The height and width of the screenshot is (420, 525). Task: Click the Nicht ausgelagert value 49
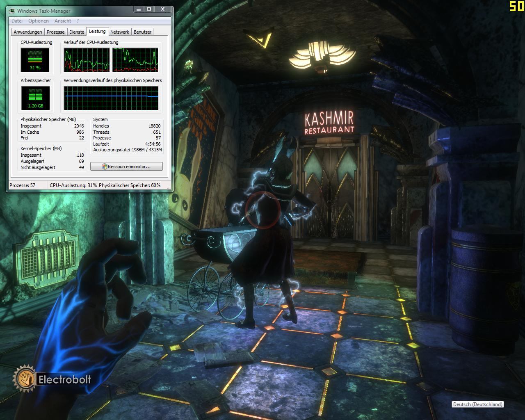pyautogui.click(x=81, y=167)
